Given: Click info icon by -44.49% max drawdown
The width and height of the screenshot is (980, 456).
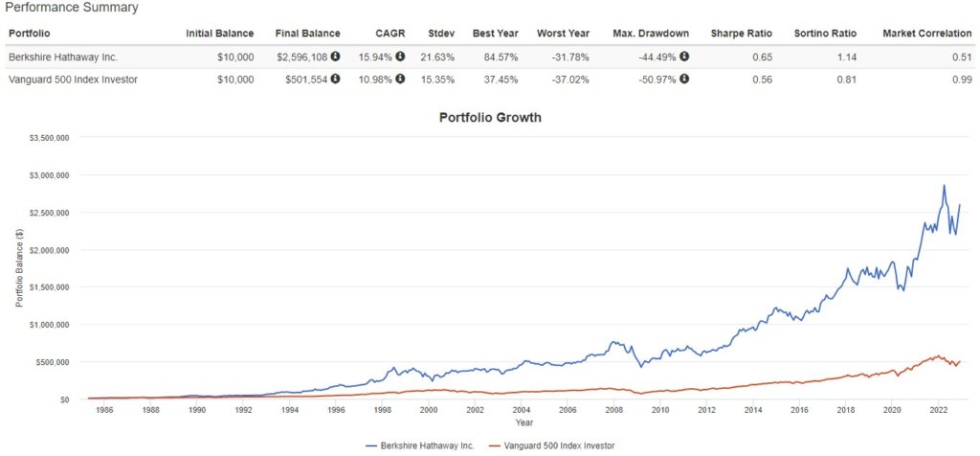Looking at the screenshot, I should (x=684, y=57).
